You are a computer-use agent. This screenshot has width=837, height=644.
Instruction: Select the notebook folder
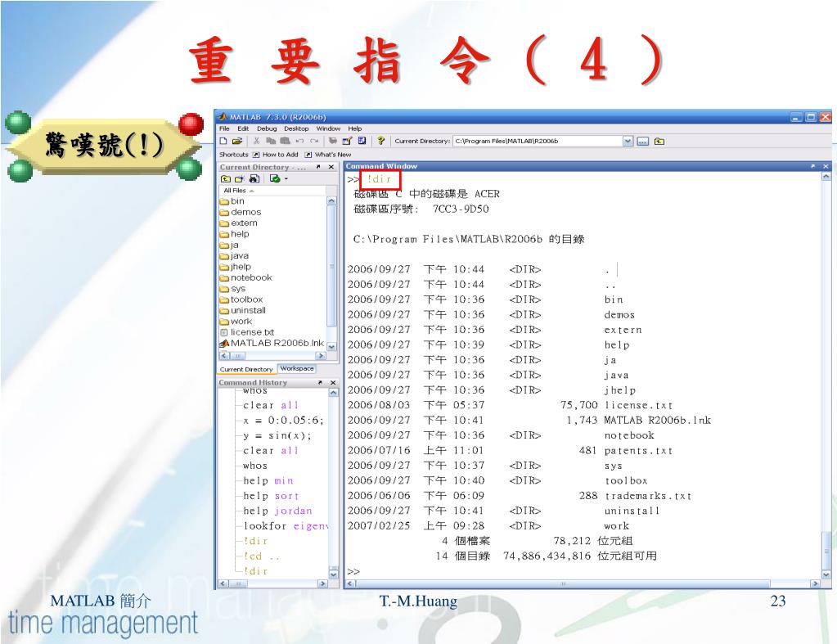(x=246, y=277)
